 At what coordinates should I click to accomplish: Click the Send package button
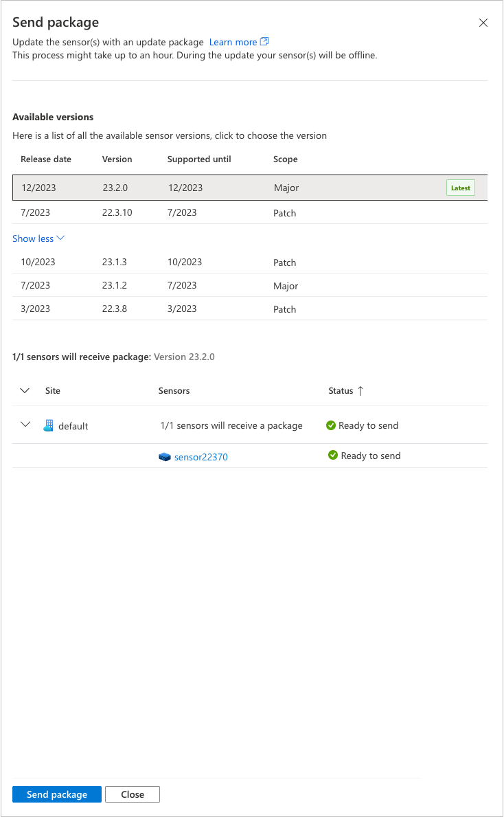[x=57, y=794]
